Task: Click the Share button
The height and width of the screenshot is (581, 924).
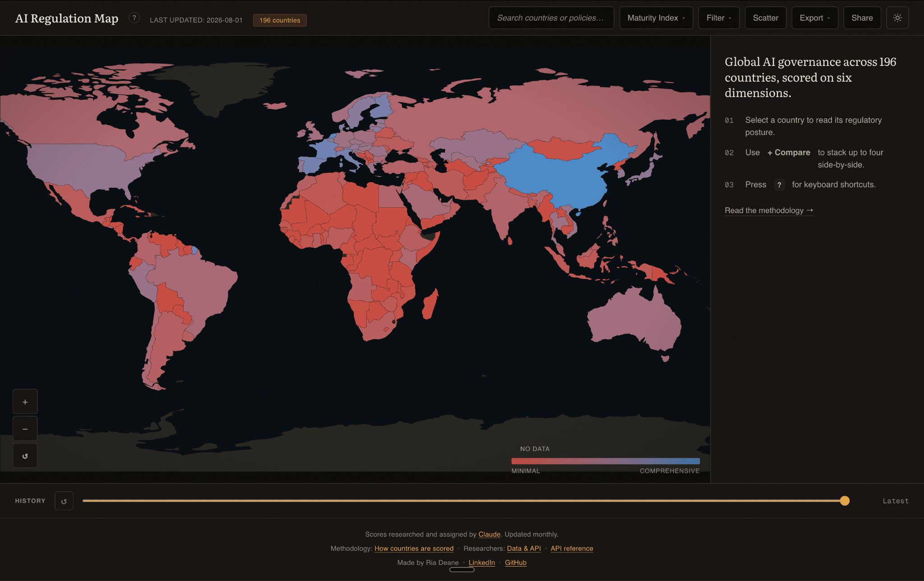Action: pos(862,18)
